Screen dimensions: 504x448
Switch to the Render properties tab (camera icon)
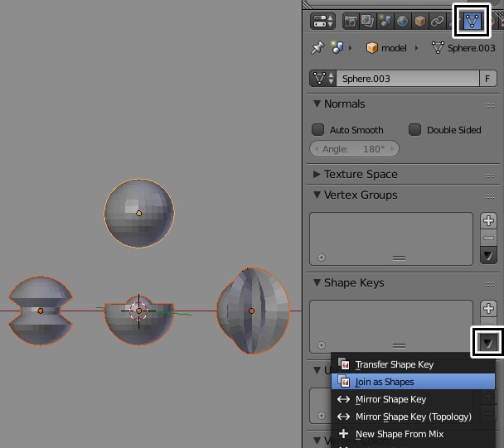pos(351,22)
